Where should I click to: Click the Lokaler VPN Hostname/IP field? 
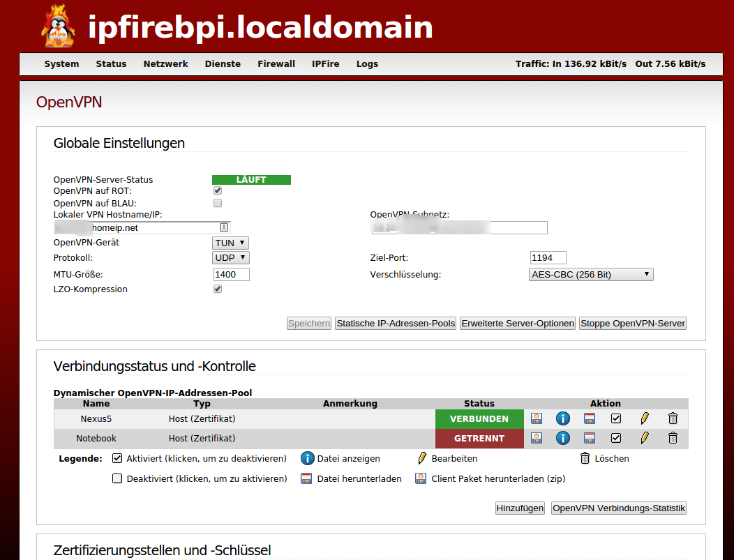click(142, 227)
